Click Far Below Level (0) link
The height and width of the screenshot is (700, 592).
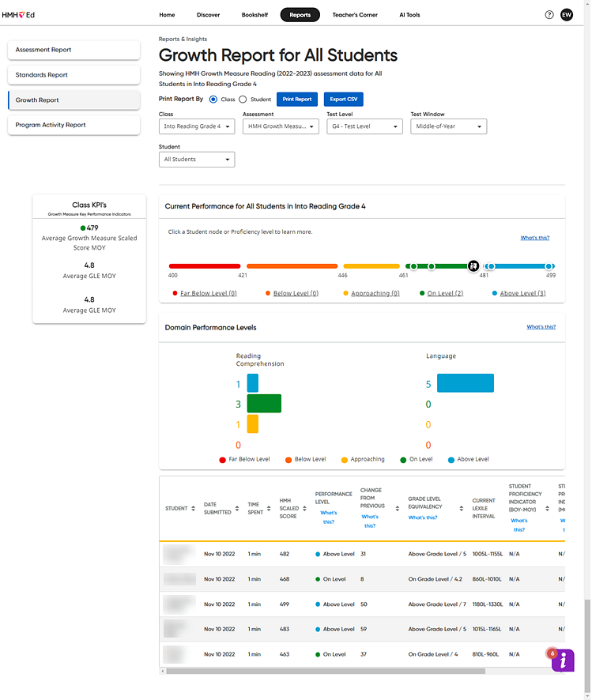(209, 293)
